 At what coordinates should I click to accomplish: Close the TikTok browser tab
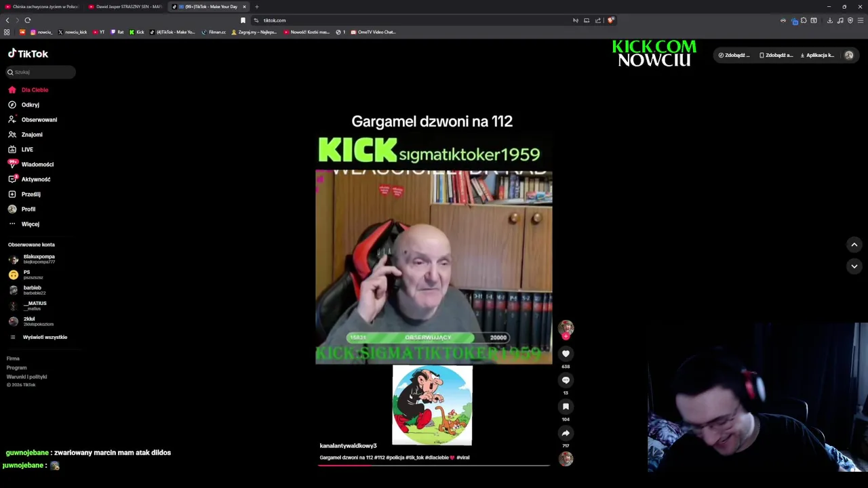tap(244, 7)
